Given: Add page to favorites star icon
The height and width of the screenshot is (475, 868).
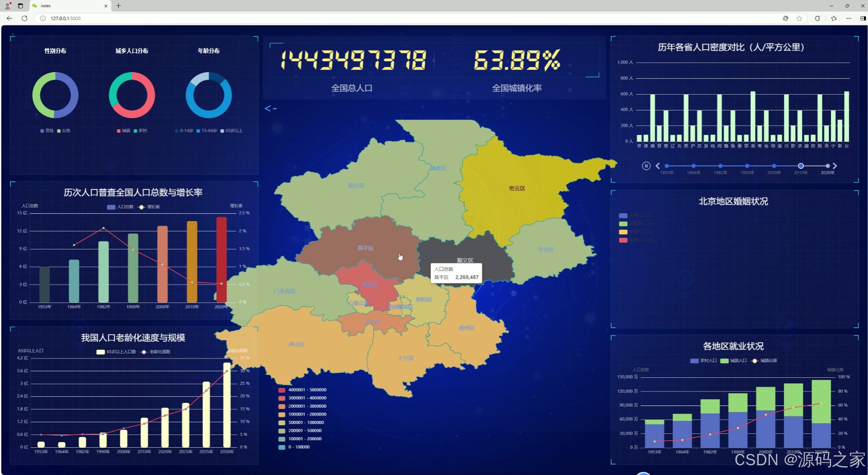Looking at the screenshot, I should pos(799,18).
